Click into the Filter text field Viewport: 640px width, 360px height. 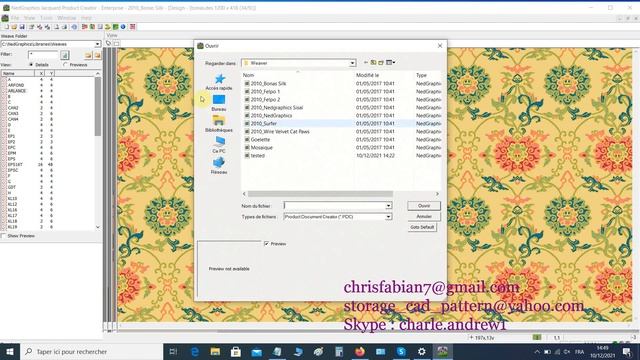coord(43,54)
